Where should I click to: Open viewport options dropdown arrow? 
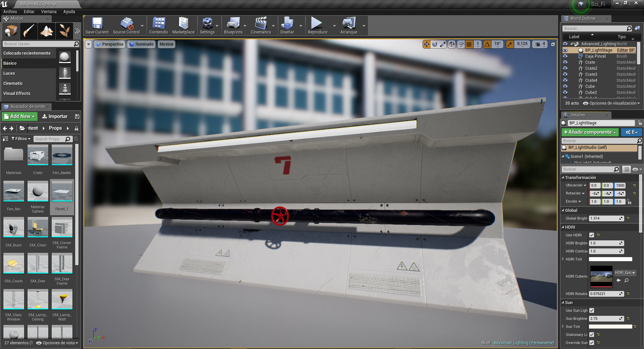tap(89, 44)
